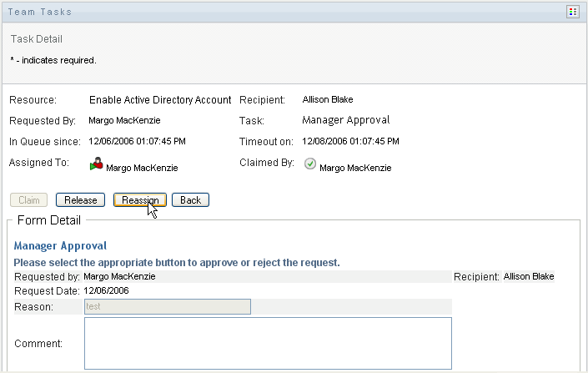Screen dimensions: 588x373
Task: Select the Enable Active Directory Account resource text
Action: (x=160, y=100)
